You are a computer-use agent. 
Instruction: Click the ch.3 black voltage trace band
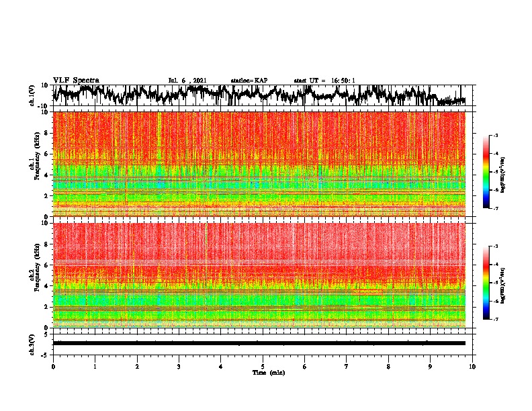(x=259, y=343)
